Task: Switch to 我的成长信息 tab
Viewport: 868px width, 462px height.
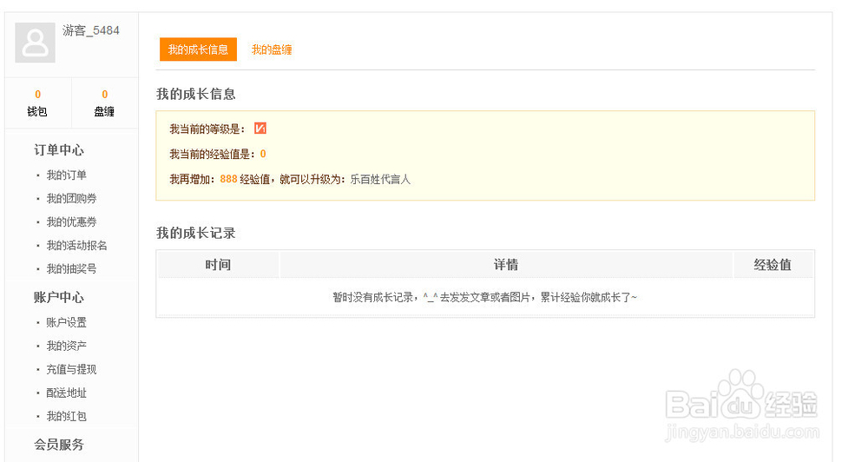Action: [x=198, y=49]
